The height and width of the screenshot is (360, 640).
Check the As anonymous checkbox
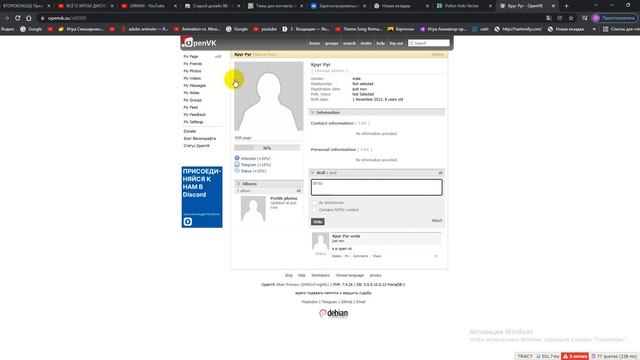314,202
